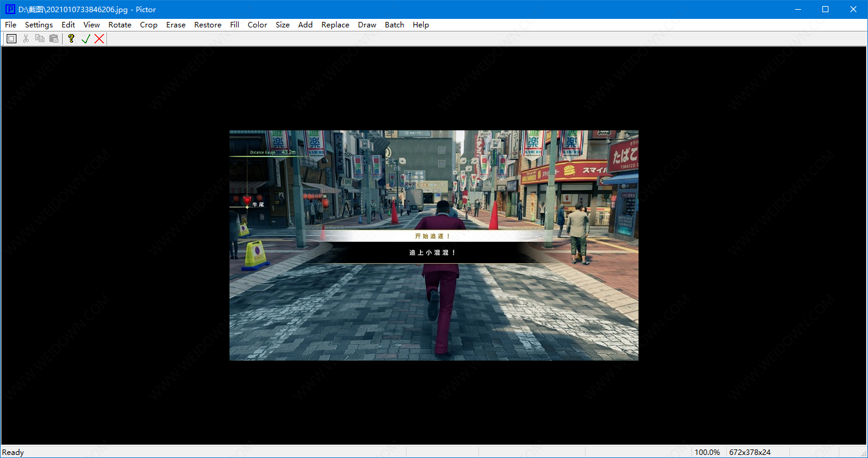Viewport: 868px width, 458px height.
Task: Open the Add menu
Action: point(306,25)
